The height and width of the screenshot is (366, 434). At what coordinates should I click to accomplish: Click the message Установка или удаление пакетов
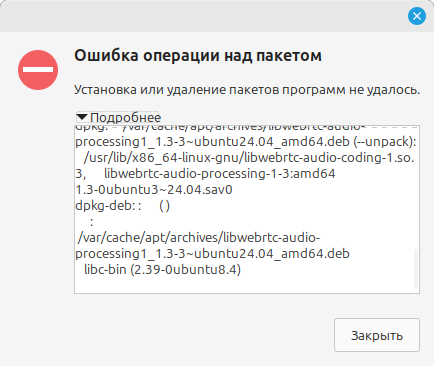pos(247,90)
